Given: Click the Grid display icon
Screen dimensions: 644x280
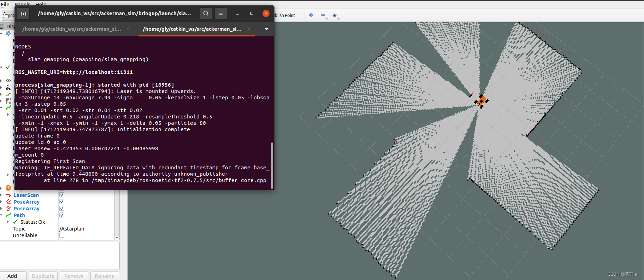Looking at the screenshot, I should (x=8, y=80).
